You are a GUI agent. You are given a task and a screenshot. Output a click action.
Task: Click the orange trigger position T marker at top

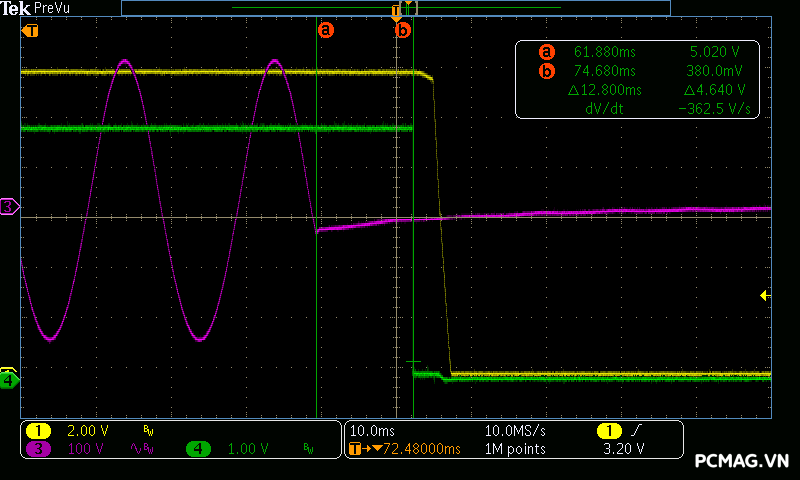tap(396, 12)
